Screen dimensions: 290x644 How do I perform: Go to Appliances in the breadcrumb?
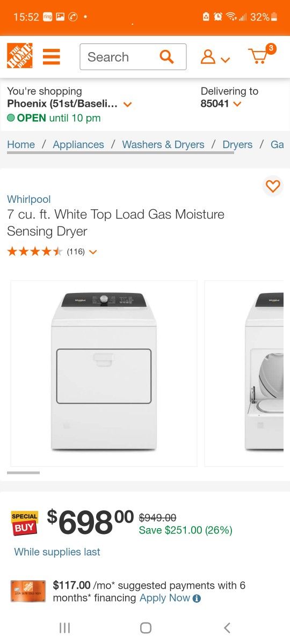tap(78, 144)
